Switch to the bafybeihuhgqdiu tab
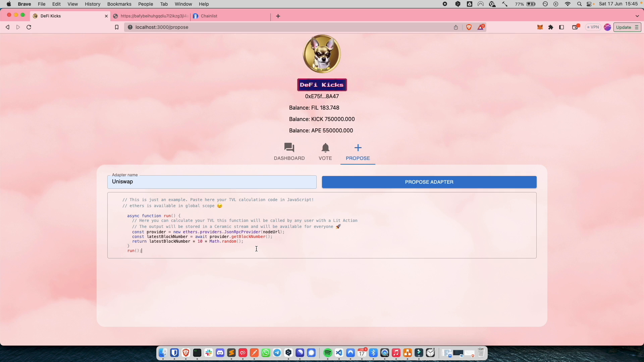The height and width of the screenshot is (362, 644). pyautogui.click(x=151, y=16)
